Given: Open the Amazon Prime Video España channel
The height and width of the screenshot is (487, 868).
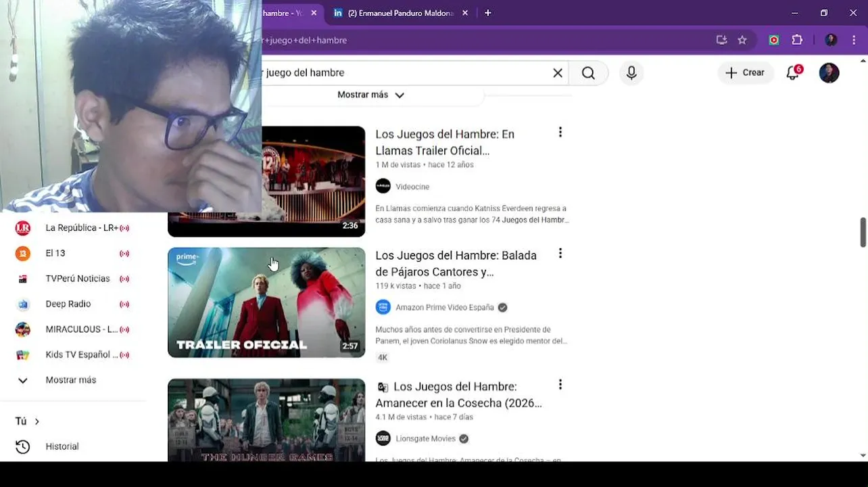Looking at the screenshot, I should tap(445, 307).
